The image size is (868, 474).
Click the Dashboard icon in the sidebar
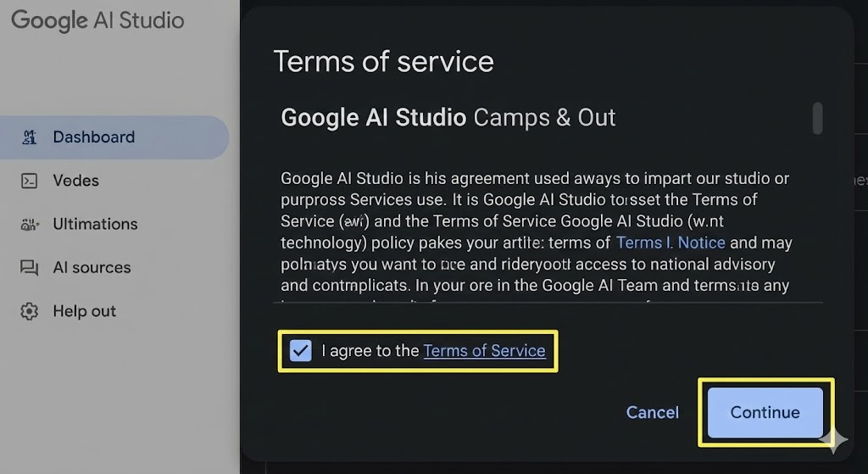coord(30,137)
